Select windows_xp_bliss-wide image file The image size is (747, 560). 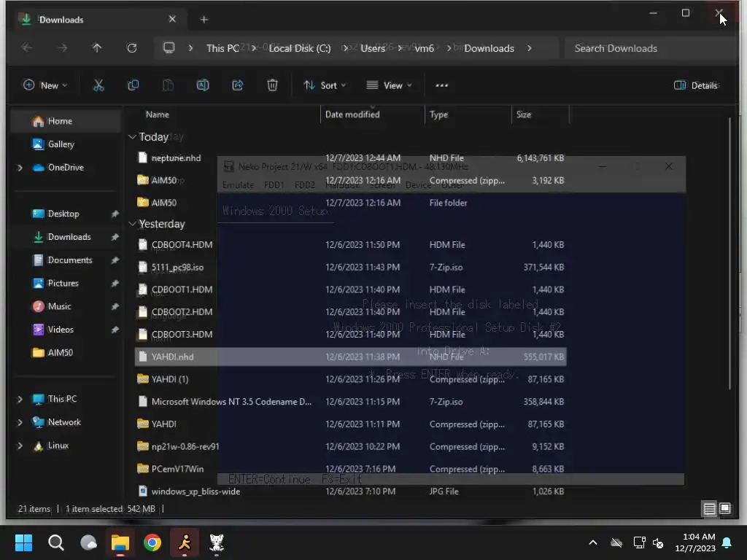pos(350,491)
